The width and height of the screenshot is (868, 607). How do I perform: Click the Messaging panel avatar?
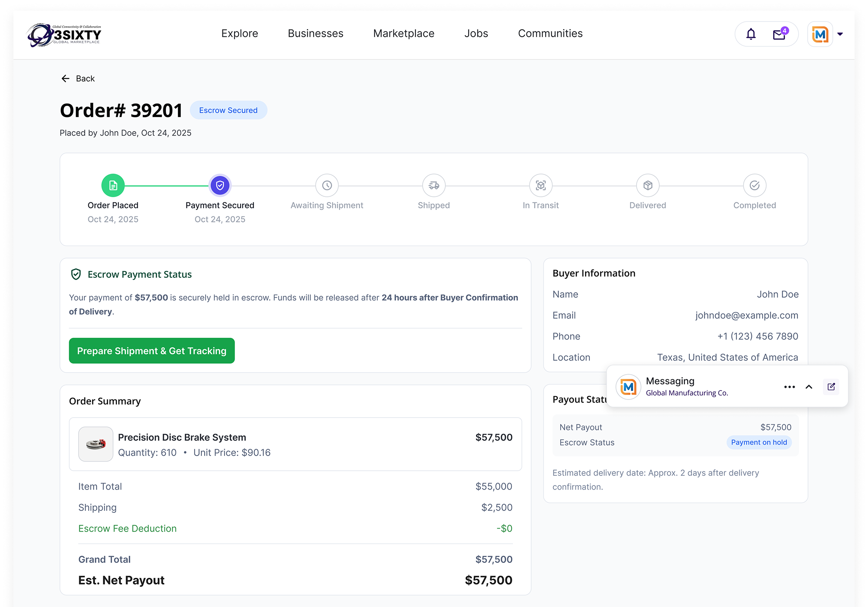[628, 387]
